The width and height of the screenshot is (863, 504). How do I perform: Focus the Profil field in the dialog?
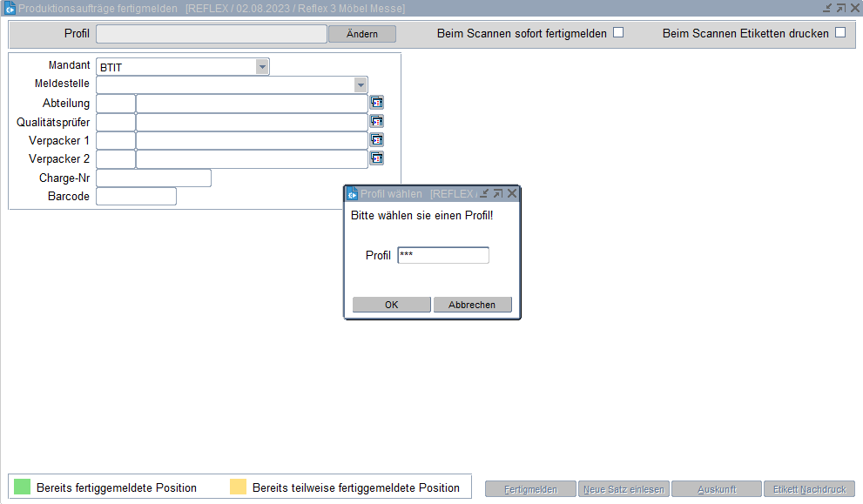pyautogui.click(x=442, y=255)
